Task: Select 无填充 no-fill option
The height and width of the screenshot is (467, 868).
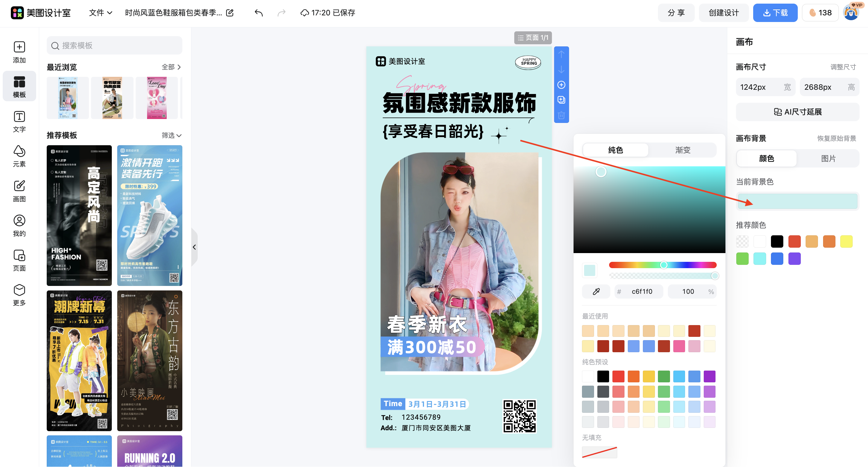Action: click(599, 452)
